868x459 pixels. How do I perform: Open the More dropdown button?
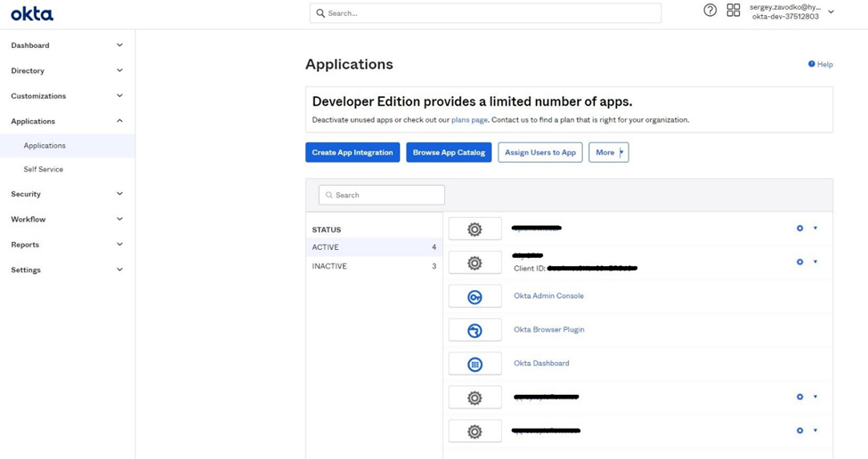tap(608, 153)
